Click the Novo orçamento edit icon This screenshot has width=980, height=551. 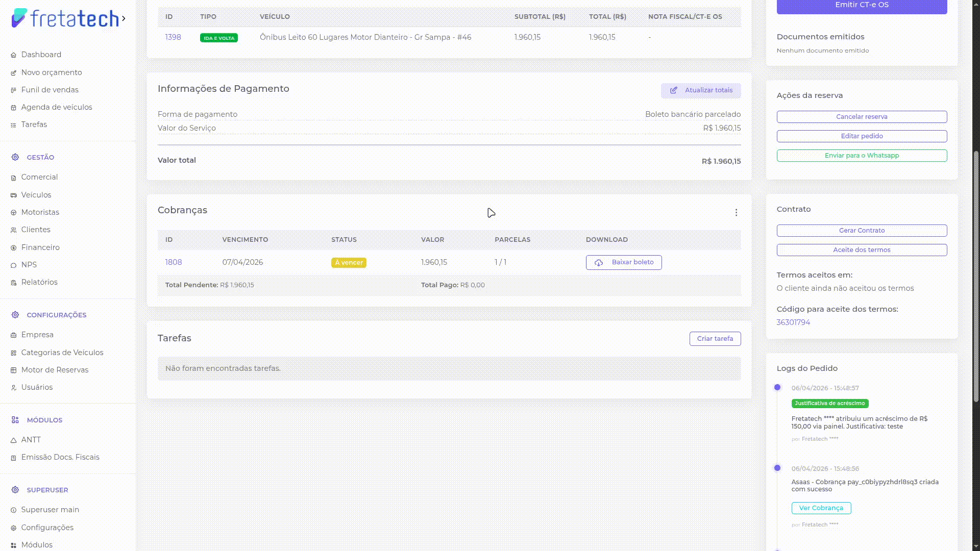click(14, 73)
